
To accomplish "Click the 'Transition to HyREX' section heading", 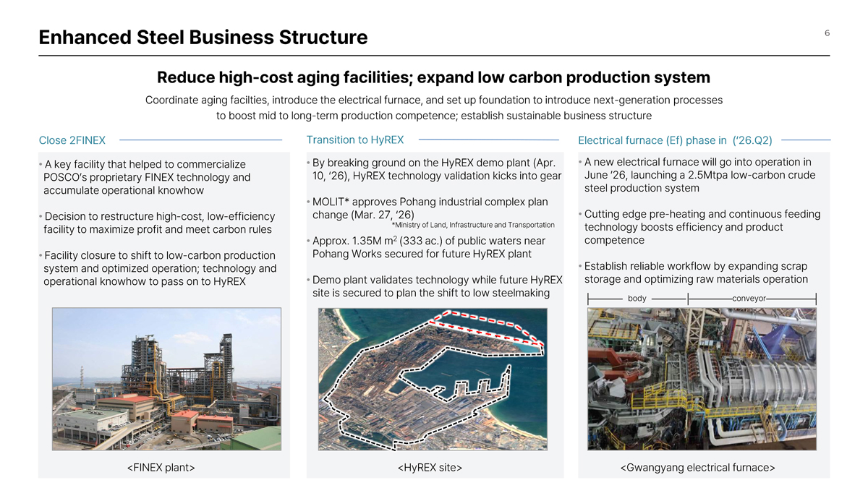I will coord(355,140).
